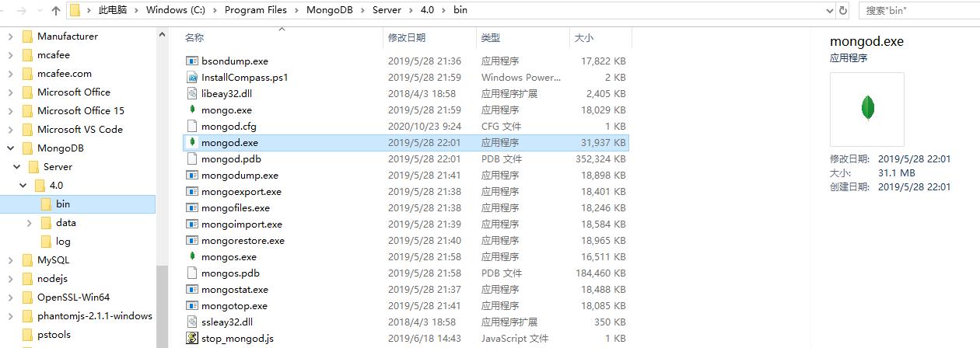
Task: Click the green leaf icon of mongod.exe
Action: [x=193, y=142]
